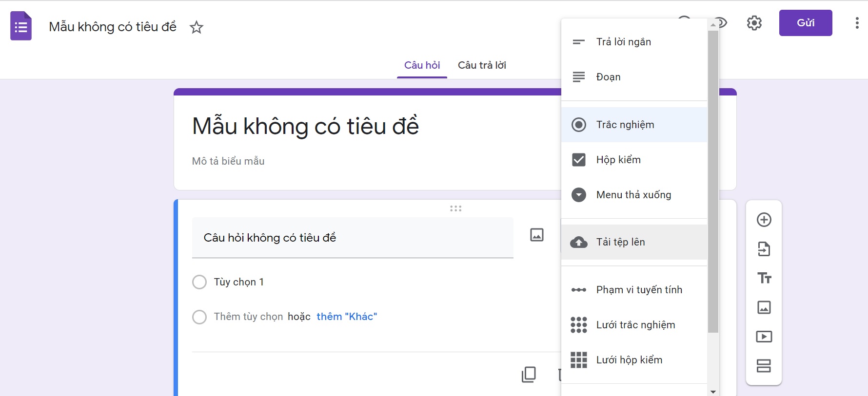The width and height of the screenshot is (868, 396).
Task: Click dropdown scrollbar down arrow
Action: click(x=713, y=392)
